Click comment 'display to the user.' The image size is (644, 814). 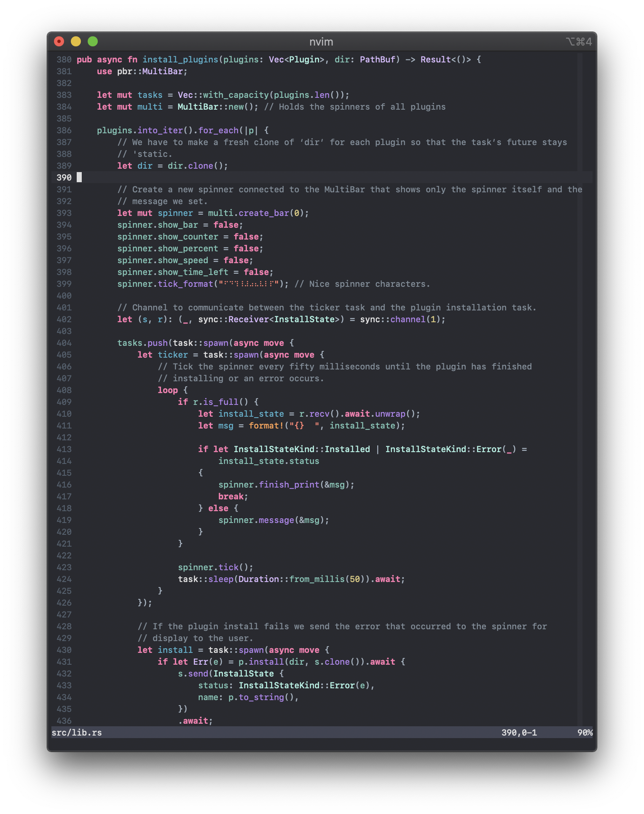[x=203, y=638]
